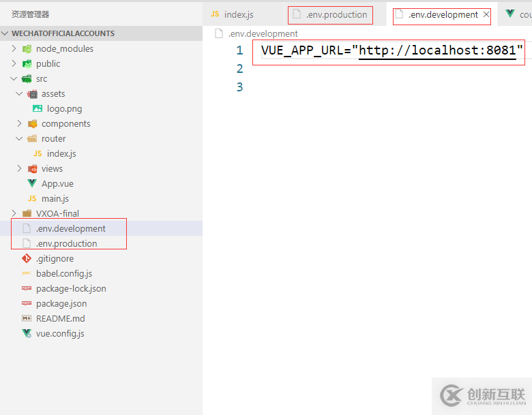Screen dimensions: 532x415
Task: Expand the VXOA-final folder chevron
Action: coord(14,213)
